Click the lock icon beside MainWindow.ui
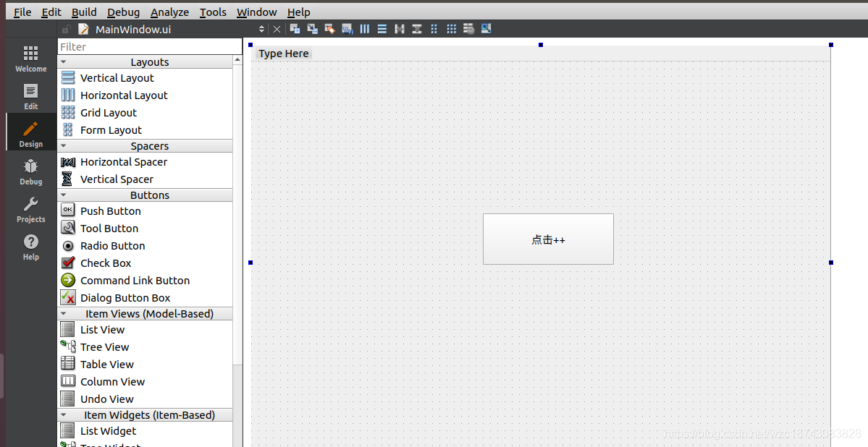868x447 pixels. coord(66,30)
